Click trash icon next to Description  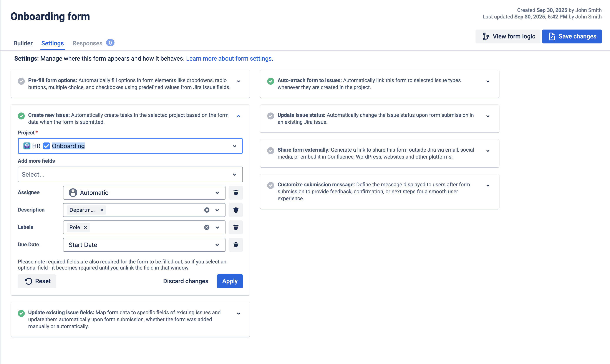click(x=236, y=210)
